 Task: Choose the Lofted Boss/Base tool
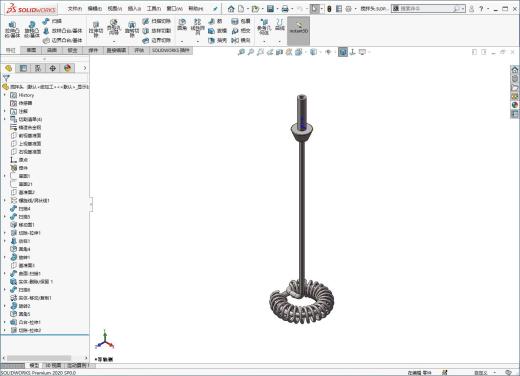(62, 31)
